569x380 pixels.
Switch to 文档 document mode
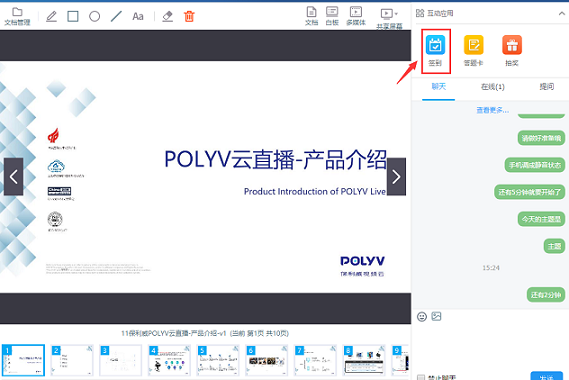[x=311, y=16]
